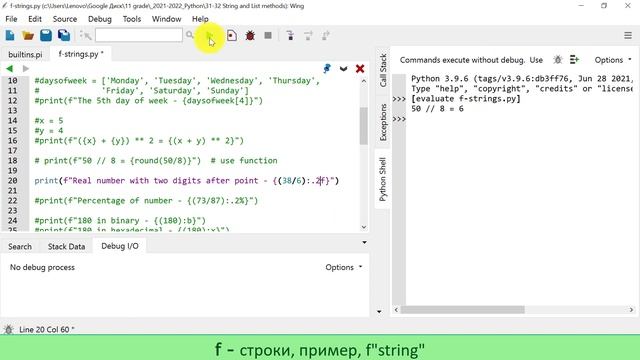The width and height of the screenshot is (640, 360).
Task: Close the editor with red X
Action: (360, 69)
